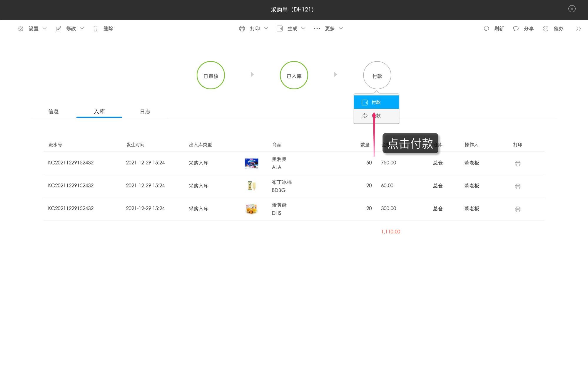Click the printer icon in toolbar
Viewport: 588px width, 366px height.
(x=242, y=28)
